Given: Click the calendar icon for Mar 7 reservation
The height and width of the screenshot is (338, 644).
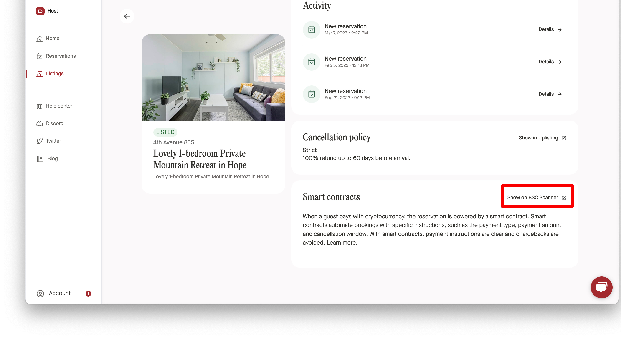Looking at the screenshot, I should (x=312, y=30).
